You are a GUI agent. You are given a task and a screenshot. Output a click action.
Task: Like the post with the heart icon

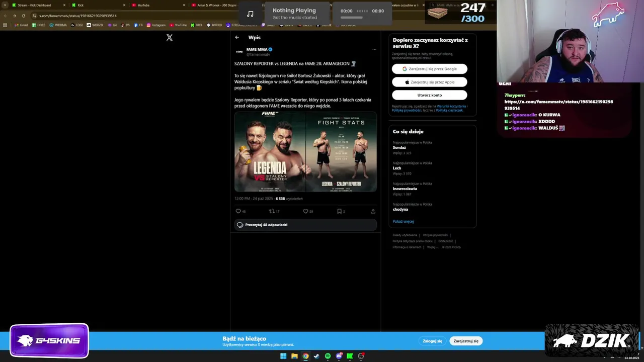(x=305, y=211)
